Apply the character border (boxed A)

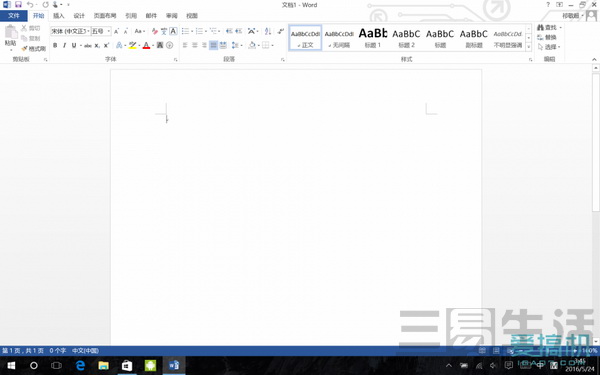coord(173,31)
